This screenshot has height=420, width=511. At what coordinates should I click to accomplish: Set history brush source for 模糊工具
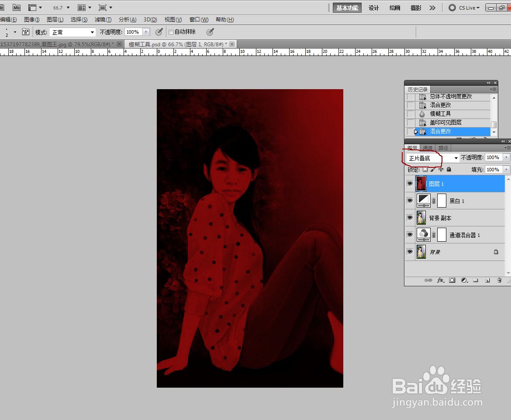click(410, 114)
